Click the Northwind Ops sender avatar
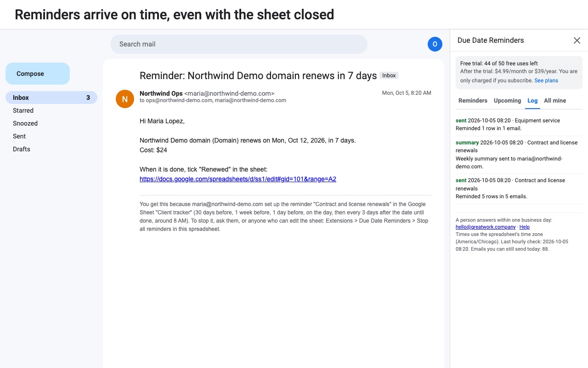 click(x=125, y=99)
